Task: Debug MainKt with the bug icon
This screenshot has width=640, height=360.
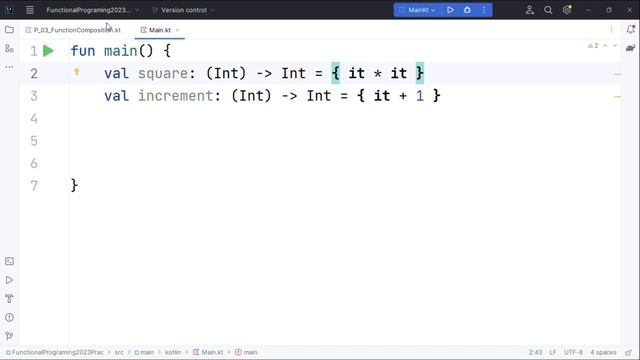Action: tap(467, 10)
